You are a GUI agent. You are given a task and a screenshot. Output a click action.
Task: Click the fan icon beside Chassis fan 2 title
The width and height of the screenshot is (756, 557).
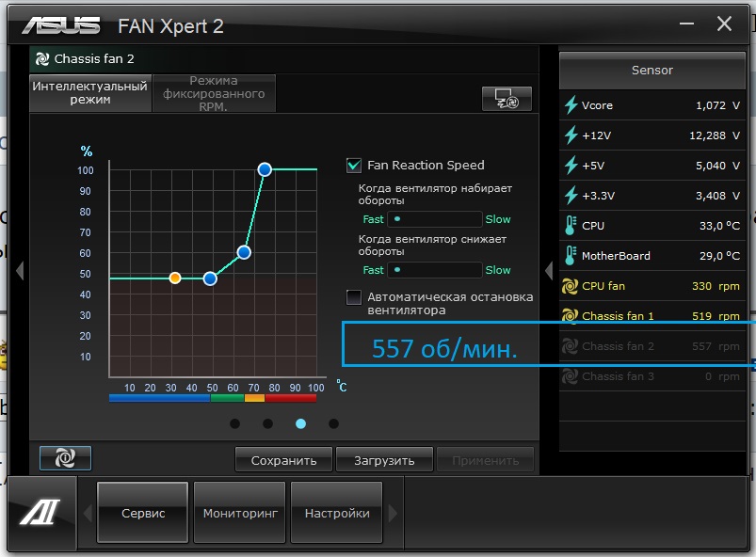[42, 58]
